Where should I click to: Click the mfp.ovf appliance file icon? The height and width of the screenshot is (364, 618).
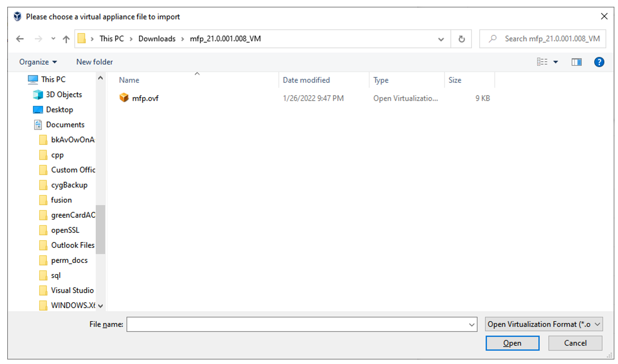[123, 98]
